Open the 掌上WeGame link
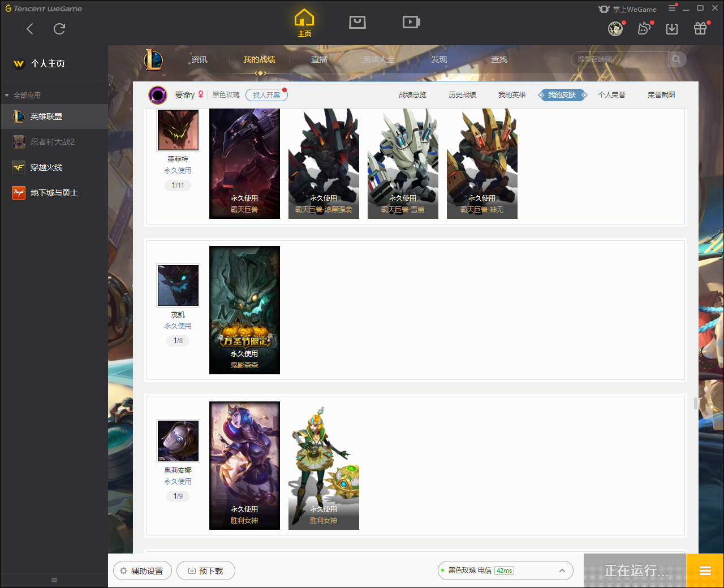The height and width of the screenshot is (588, 724). coord(628,9)
